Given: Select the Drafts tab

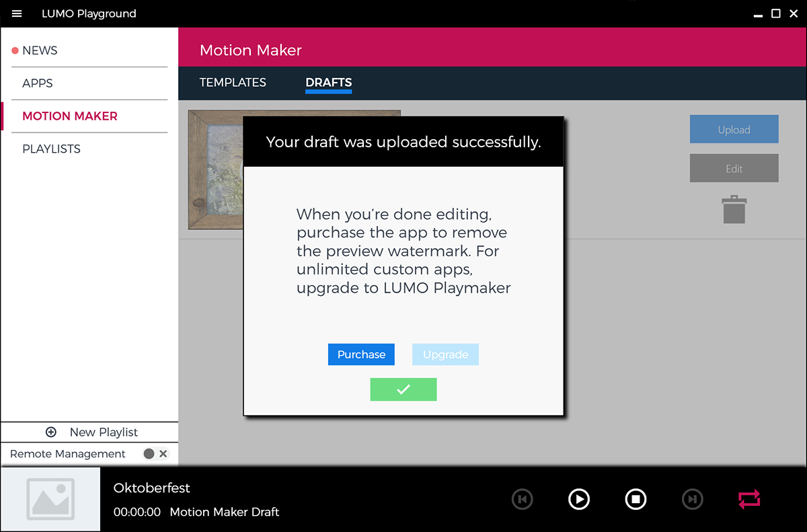Looking at the screenshot, I should 328,83.
